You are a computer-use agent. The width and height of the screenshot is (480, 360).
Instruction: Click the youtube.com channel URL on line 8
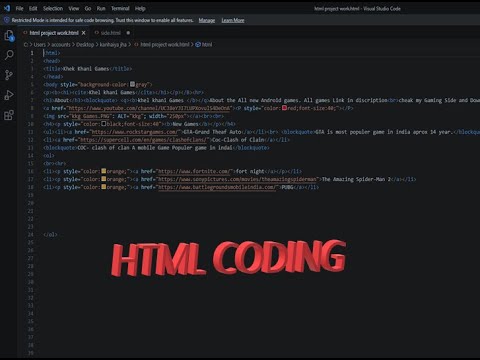click(x=149, y=108)
